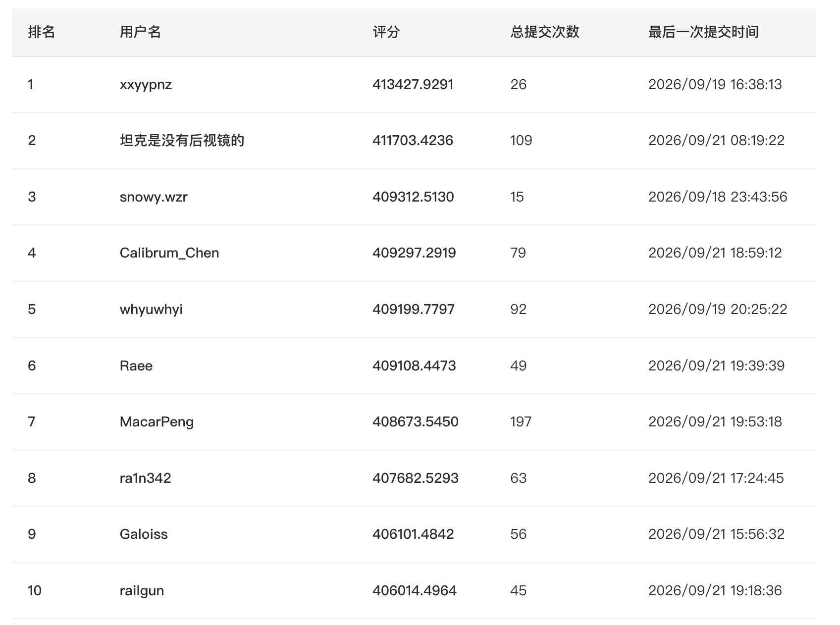Select username 坦克是没有后视镜的
This screenshot has width=840, height=625.
click(182, 141)
